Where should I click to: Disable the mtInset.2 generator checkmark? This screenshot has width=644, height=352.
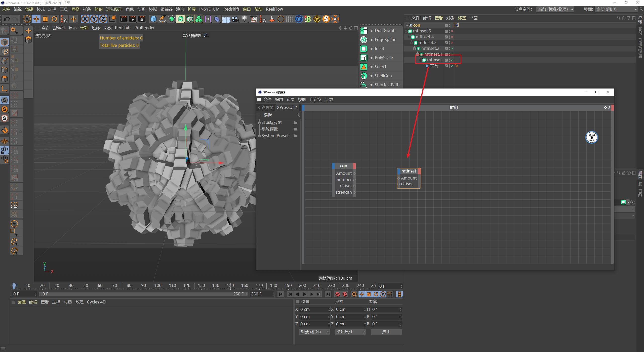point(452,48)
